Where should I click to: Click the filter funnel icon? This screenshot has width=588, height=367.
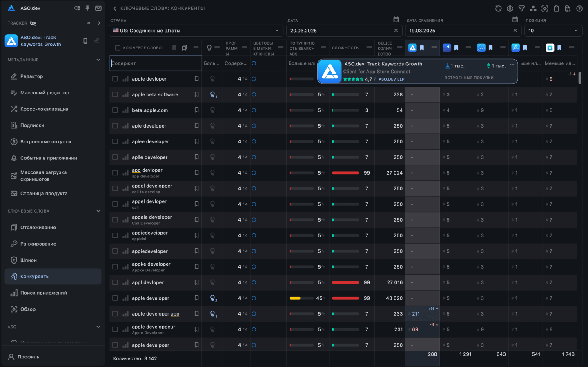point(521,9)
